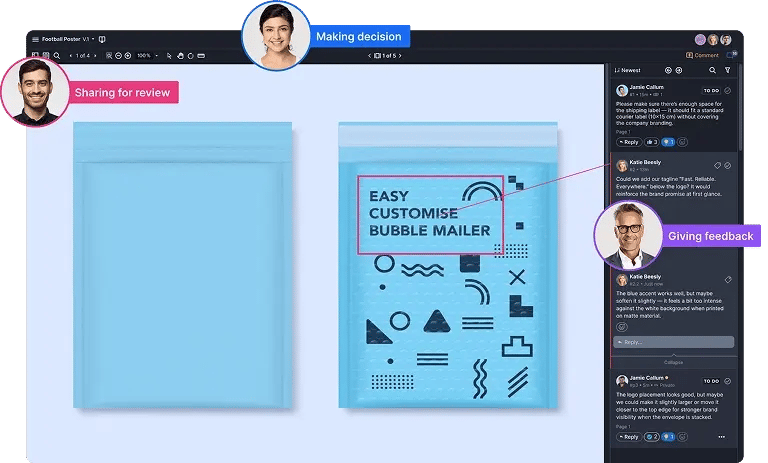Click the rightmost collaborator avatar in header

tap(726, 40)
